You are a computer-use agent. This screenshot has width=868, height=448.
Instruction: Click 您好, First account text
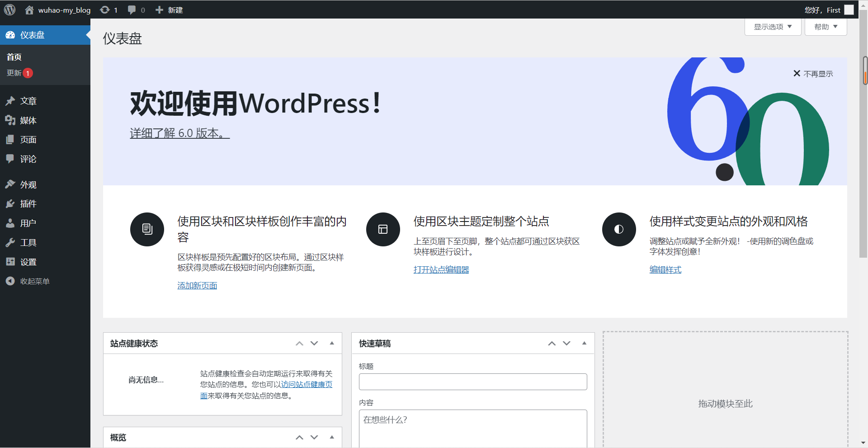tap(822, 10)
